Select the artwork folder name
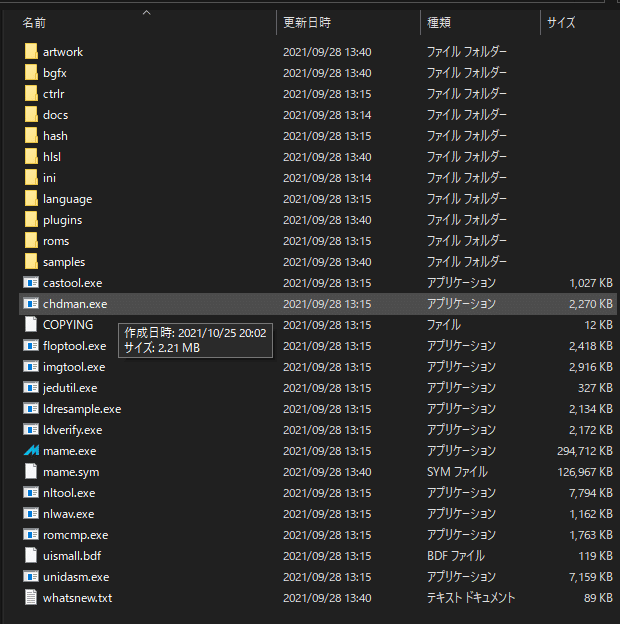 (x=63, y=52)
